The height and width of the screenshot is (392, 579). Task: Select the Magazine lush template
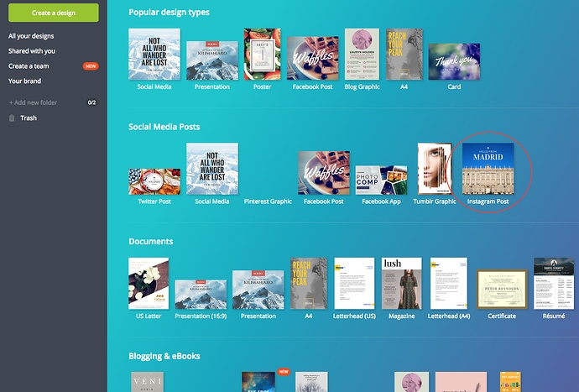tap(401, 283)
